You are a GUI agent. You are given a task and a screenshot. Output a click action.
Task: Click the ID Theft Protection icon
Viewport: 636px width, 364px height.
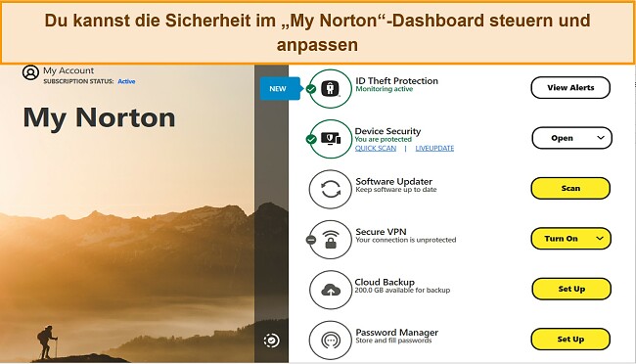pos(330,88)
